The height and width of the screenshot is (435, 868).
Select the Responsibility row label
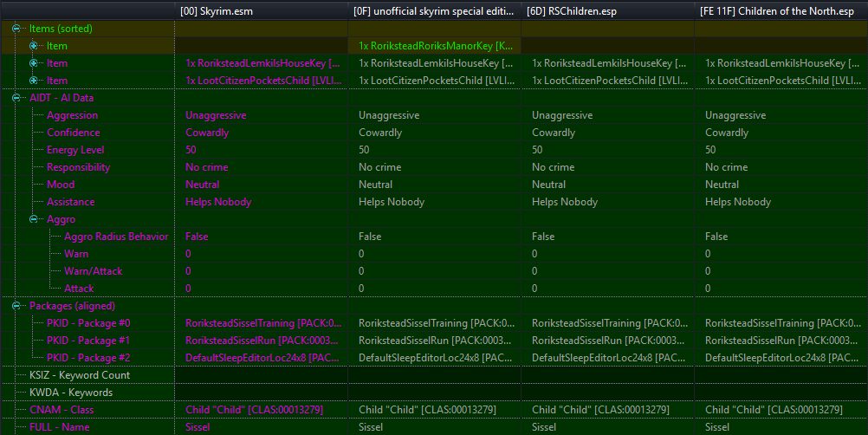coord(78,167)
